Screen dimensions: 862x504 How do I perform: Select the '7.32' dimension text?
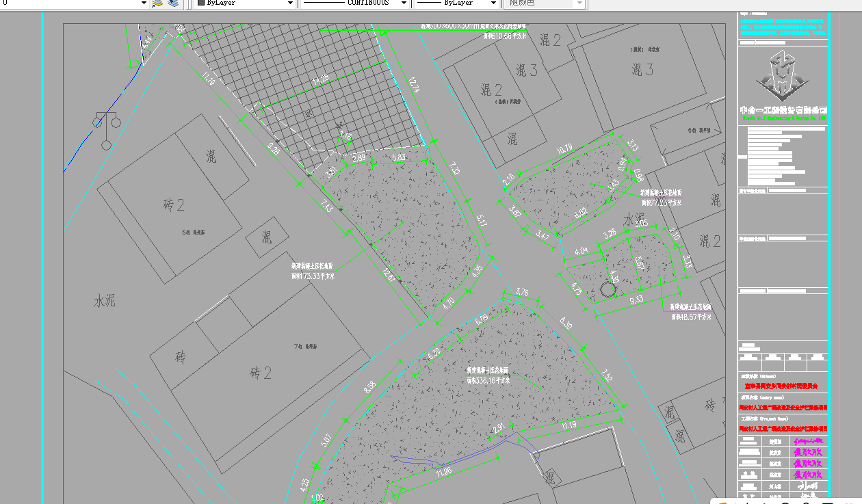[455, 168]
